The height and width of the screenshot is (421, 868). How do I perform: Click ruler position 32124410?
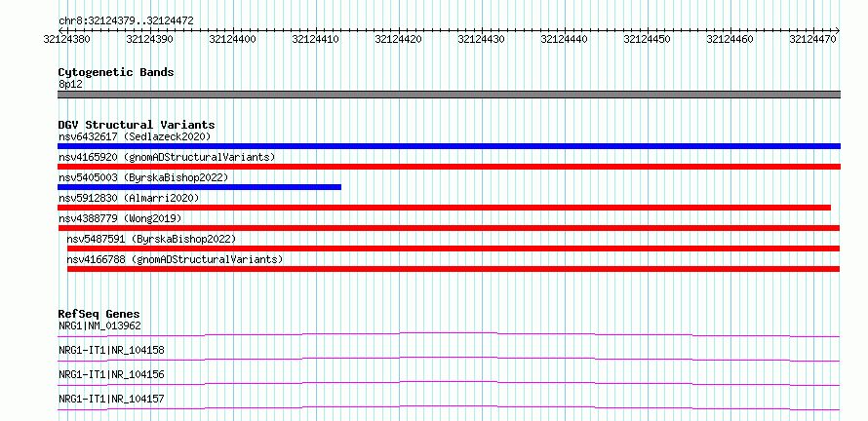pyautogui.click(x=316, y=39)
